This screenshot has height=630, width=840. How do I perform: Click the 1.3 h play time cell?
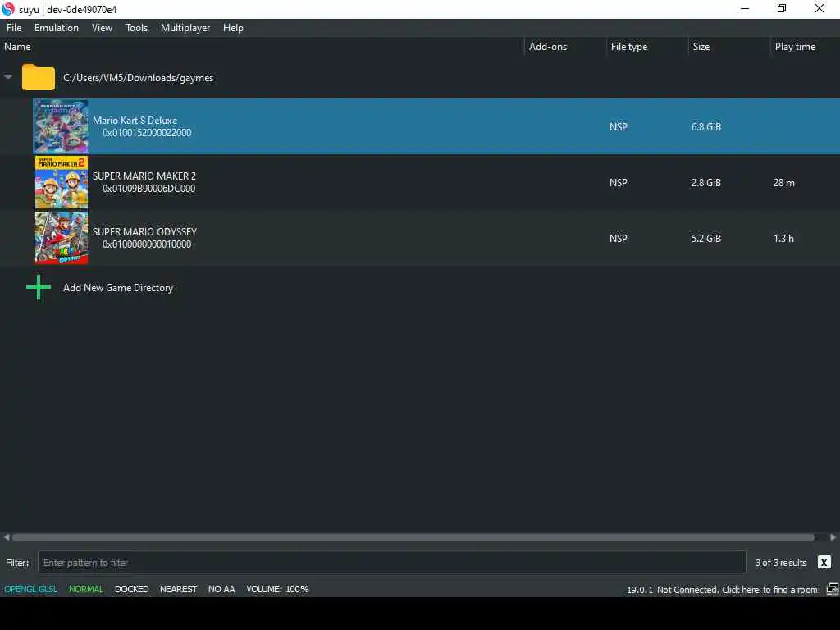tap(783, 239)
